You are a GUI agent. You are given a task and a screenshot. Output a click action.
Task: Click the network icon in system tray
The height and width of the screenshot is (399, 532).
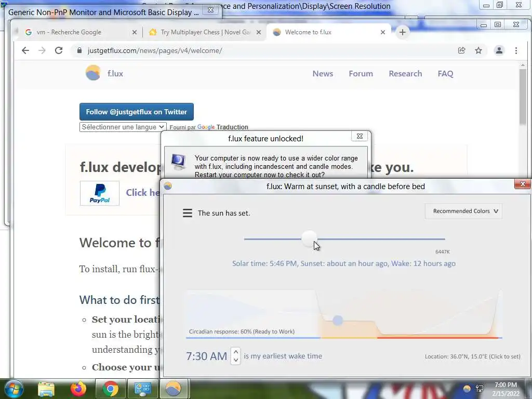pyautogui.click(x=480, y=389)
